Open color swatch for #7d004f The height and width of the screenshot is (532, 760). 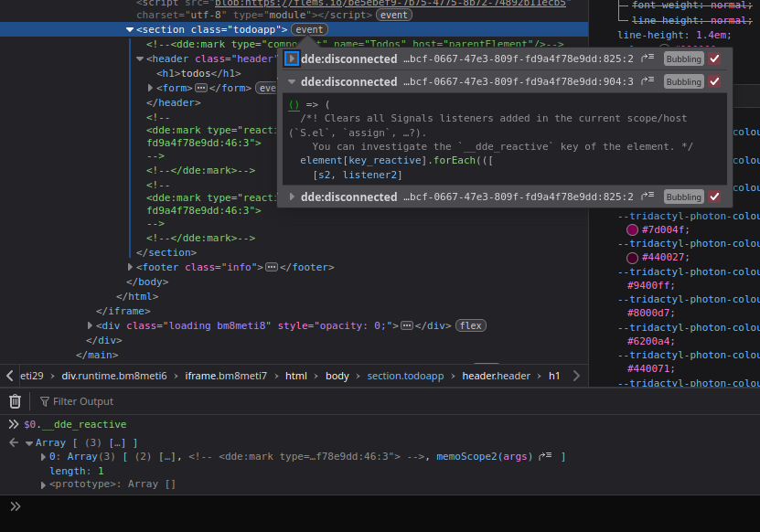pyautogui.click(x=632, y=230)
